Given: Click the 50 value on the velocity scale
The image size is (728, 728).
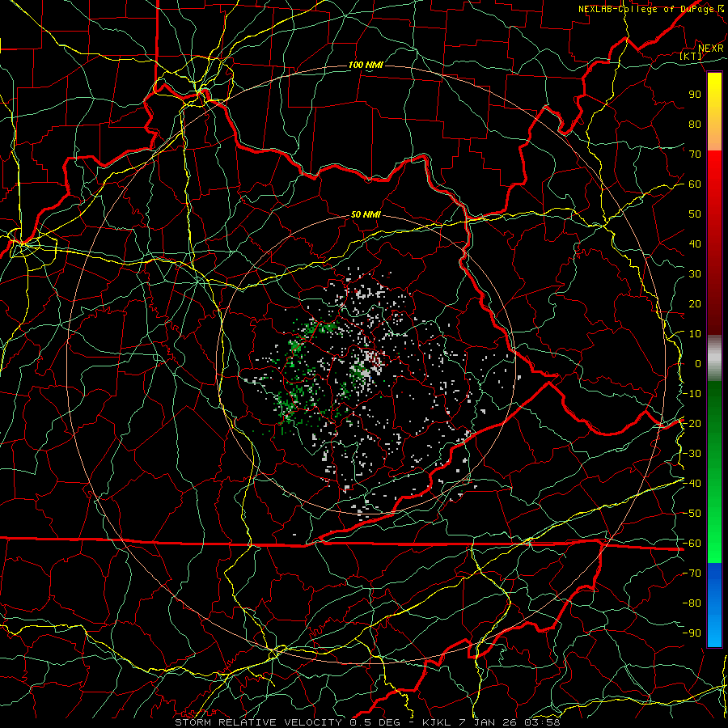Looking at the screenshot, I should tap(695, 214).
